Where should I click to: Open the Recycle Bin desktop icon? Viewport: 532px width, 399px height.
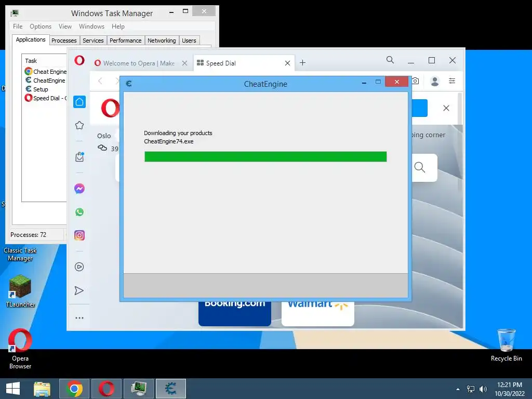(506, 345)
